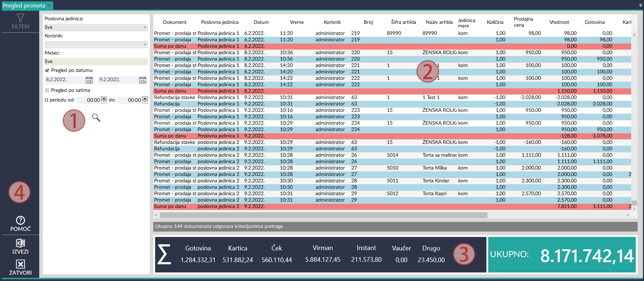
Task: Select 'Suma po danu' row for 6.2.2022.
Action: click(x=392, y=46)
